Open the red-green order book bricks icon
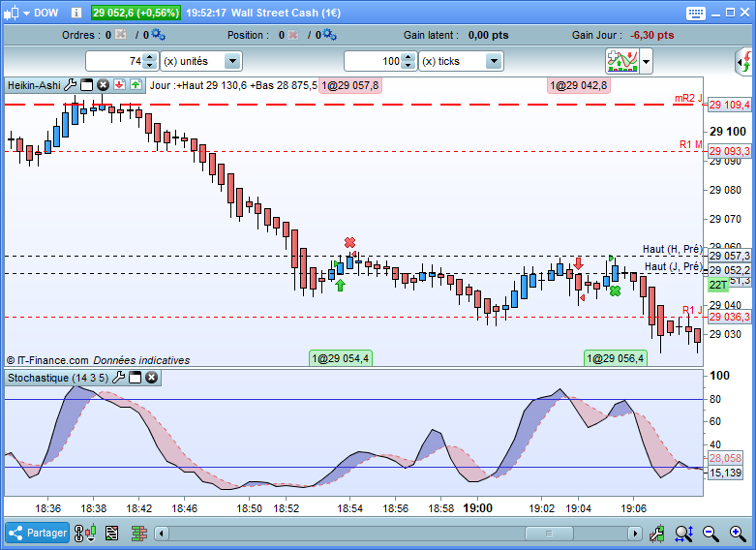The image size is (756, 550). pyautogui.click(x=139, y=534)
